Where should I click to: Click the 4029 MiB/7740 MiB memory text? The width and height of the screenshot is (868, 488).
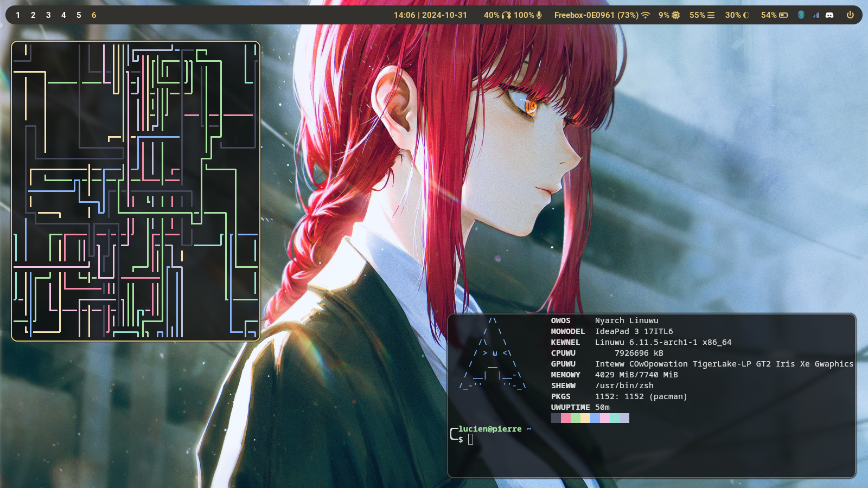coord(636,375)
